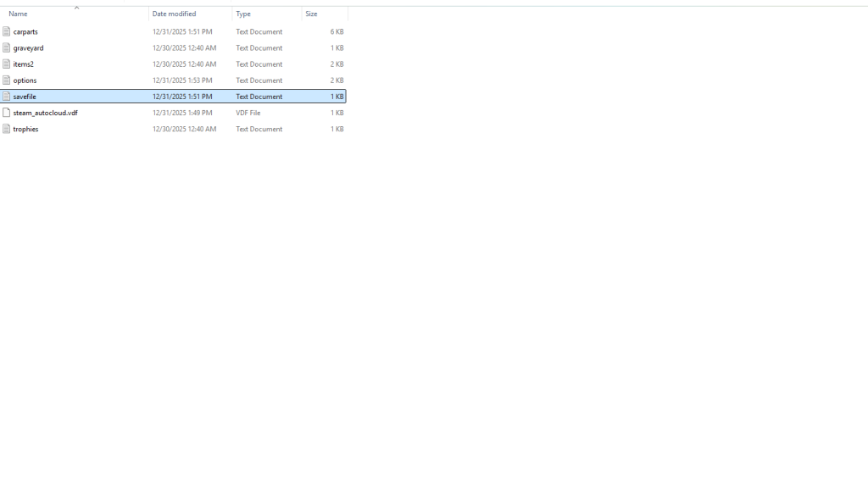Click the options date 12/31/2025 1:53 PM
The height and width of the screenshot is (493, 868).
(184, 80)
